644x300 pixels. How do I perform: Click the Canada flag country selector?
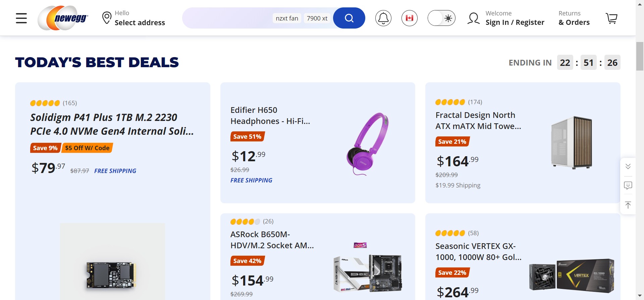(409, 18)
